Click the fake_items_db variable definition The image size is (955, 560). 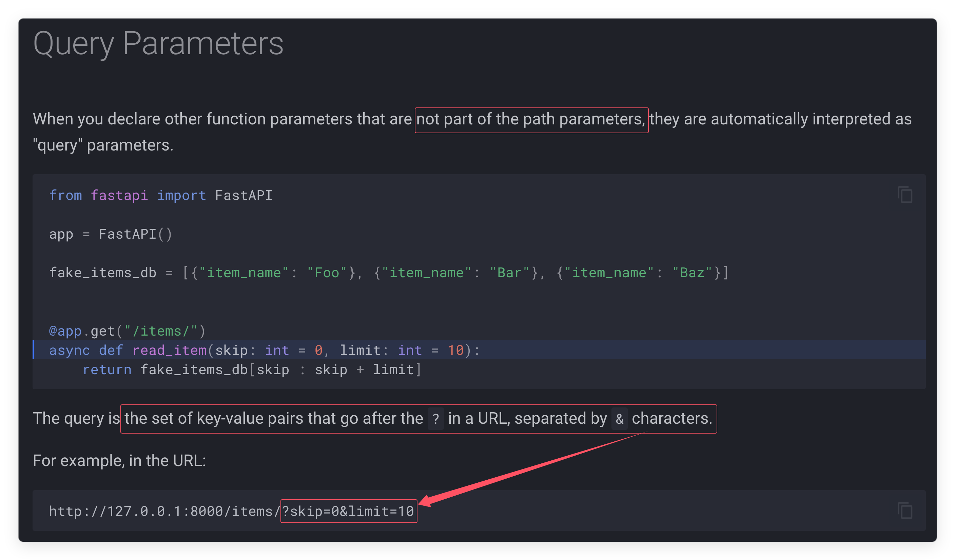[x=102, y=273]
